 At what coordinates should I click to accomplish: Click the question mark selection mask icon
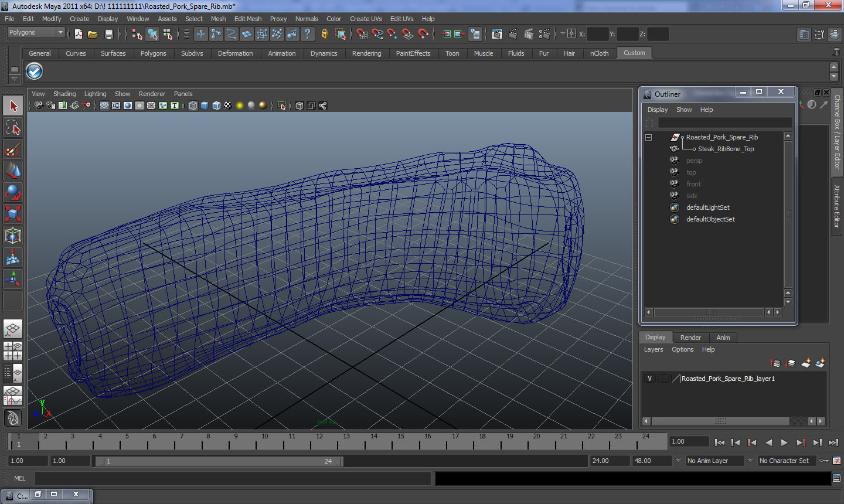pos(308,34)
